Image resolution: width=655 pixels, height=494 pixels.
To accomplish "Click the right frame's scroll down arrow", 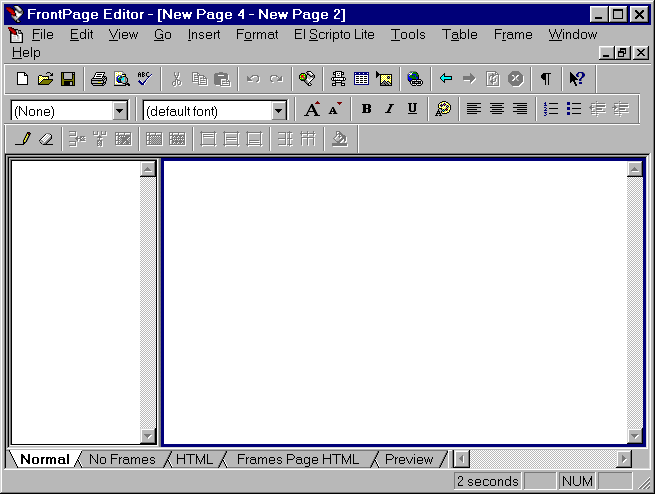I will click(634, 435).
